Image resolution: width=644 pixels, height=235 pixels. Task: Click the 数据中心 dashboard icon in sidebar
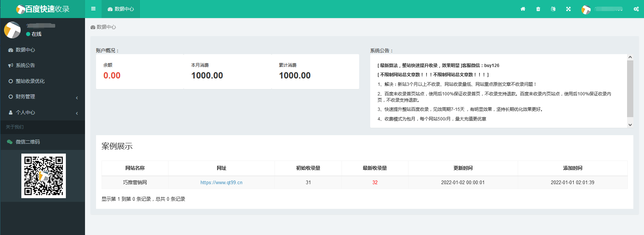pyautogui.click(x=11, y=50)
